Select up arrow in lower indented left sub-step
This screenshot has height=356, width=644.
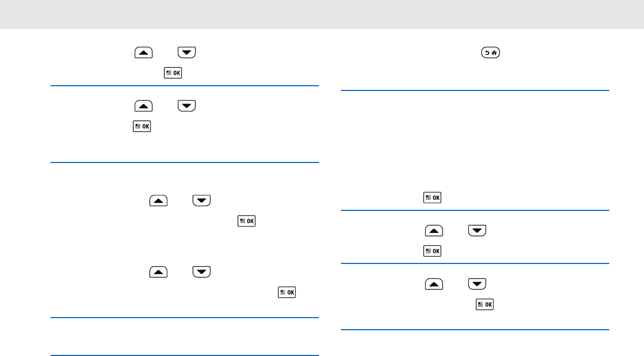pyautogui.click(x=158, y=272)
